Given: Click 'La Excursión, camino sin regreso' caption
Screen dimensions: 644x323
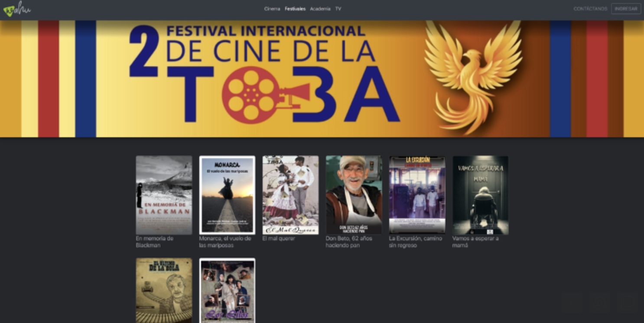Looking at the screenshot, I should point(416,242).
